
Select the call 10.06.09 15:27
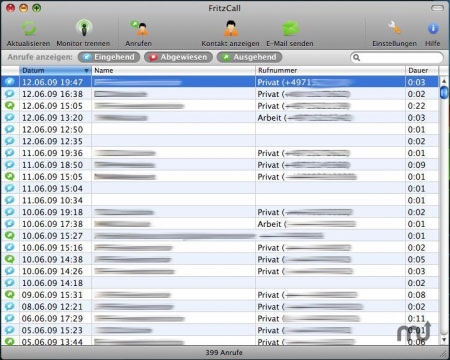point(220,236)
